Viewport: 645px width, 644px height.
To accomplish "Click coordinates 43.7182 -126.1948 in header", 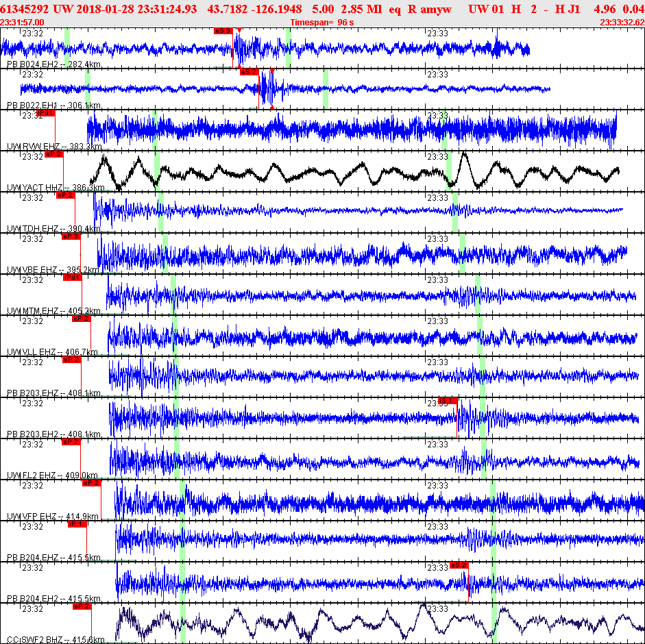I will [x=254, y=9].
